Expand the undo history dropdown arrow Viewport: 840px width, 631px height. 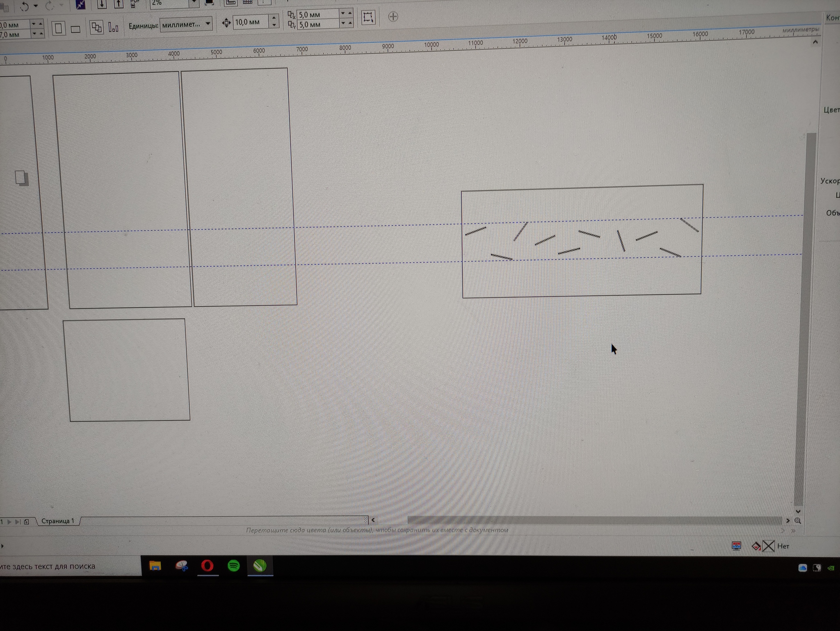tap(36, 6)
